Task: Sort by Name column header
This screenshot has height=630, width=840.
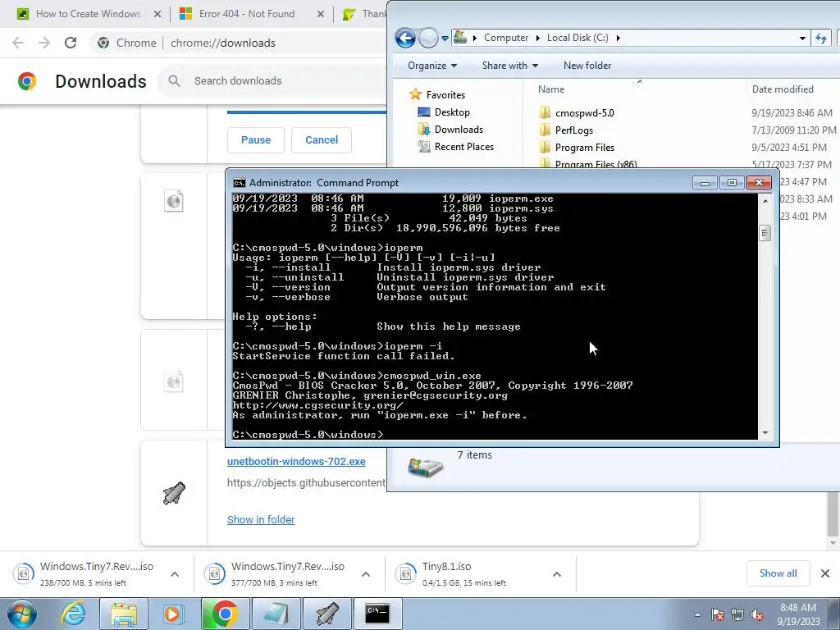Action: click(x=551, y=89)
